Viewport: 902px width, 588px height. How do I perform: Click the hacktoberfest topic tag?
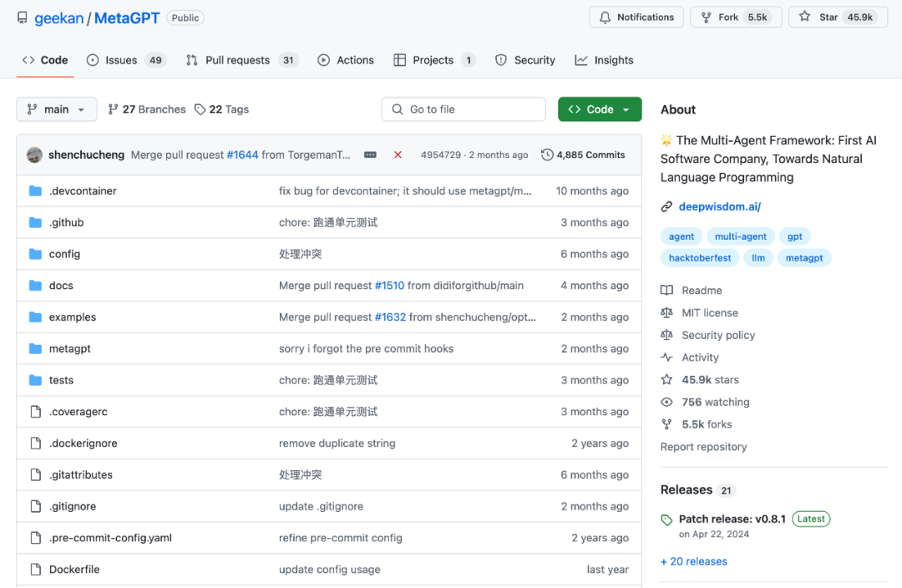pyautogui.click(x=700, y=258)
